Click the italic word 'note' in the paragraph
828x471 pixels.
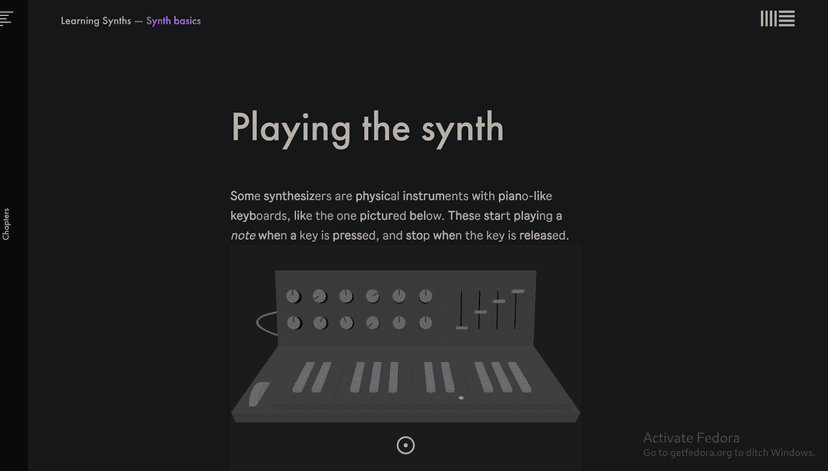pos(243,236)
